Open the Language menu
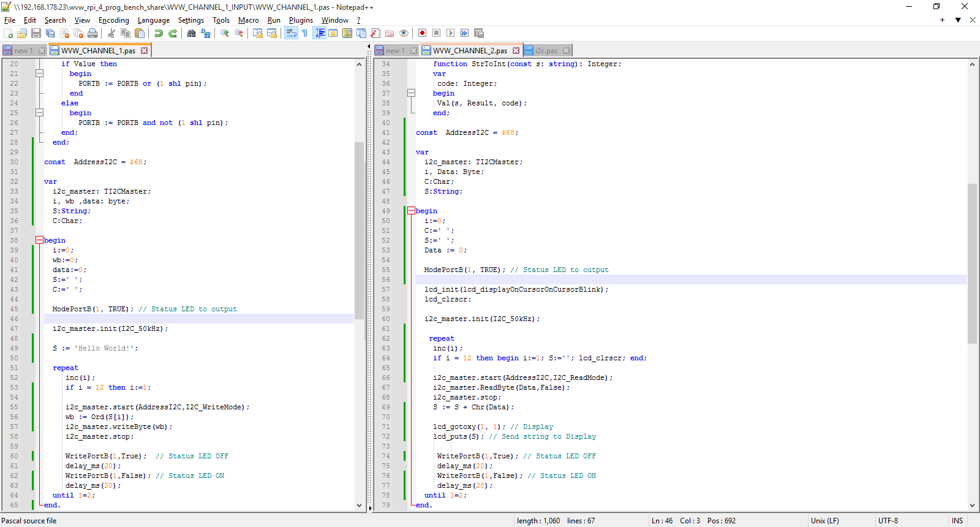 [x=154, y=20]
